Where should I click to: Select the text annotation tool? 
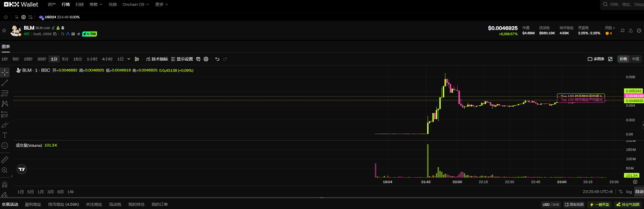5,135
